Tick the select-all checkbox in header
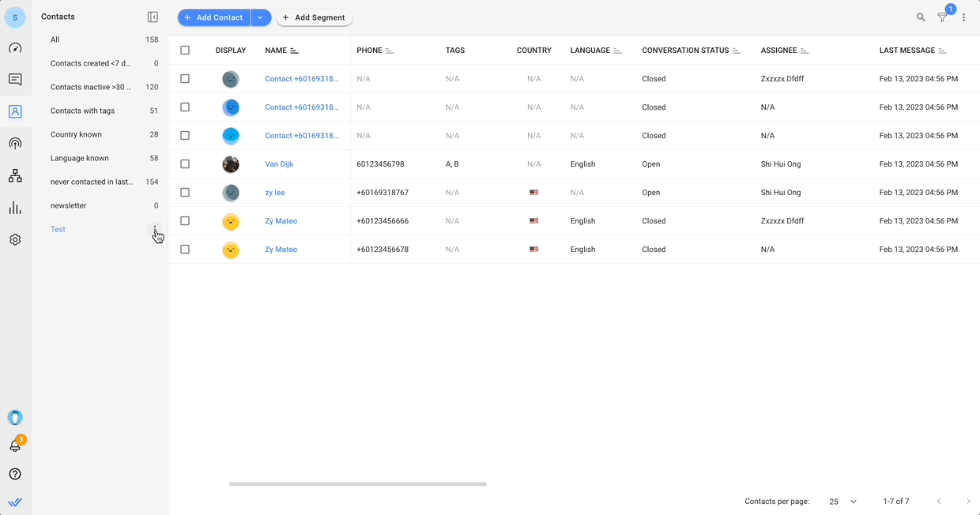 tap(185, 51)
